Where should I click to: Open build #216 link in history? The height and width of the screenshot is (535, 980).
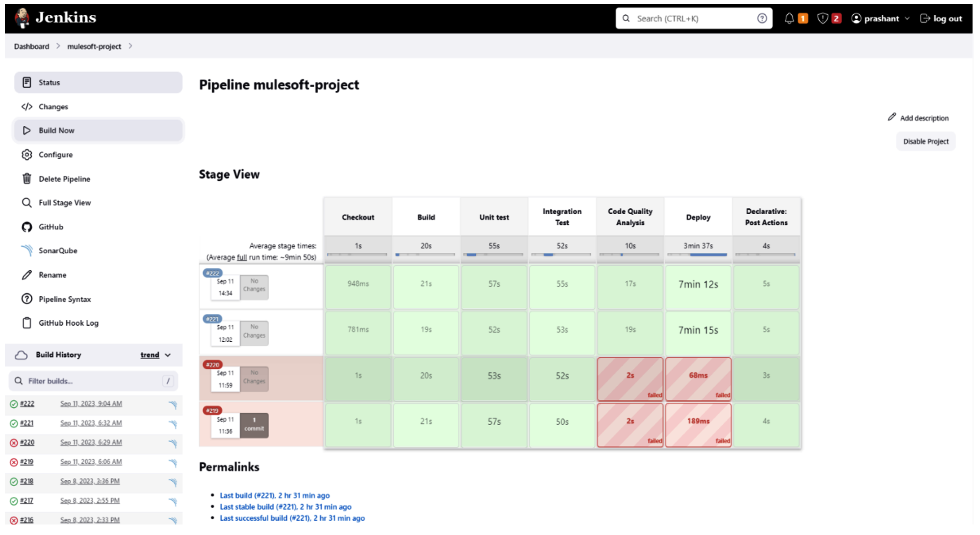tap(26, 520)
